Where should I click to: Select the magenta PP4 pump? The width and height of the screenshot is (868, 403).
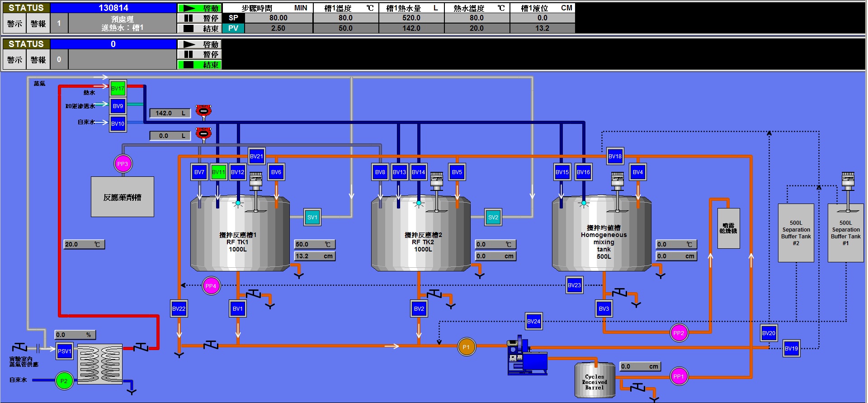pos(211,286)
